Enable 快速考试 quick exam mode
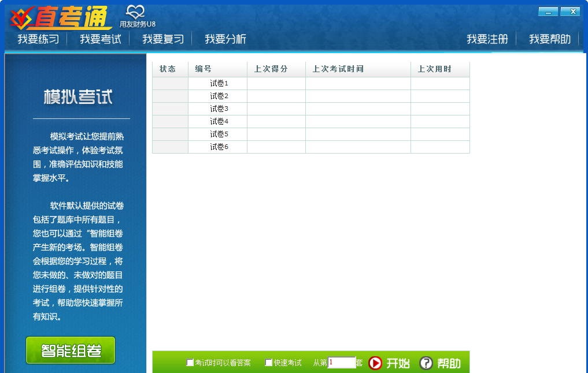The image size is (588, 373). click(x=268, y=363)
